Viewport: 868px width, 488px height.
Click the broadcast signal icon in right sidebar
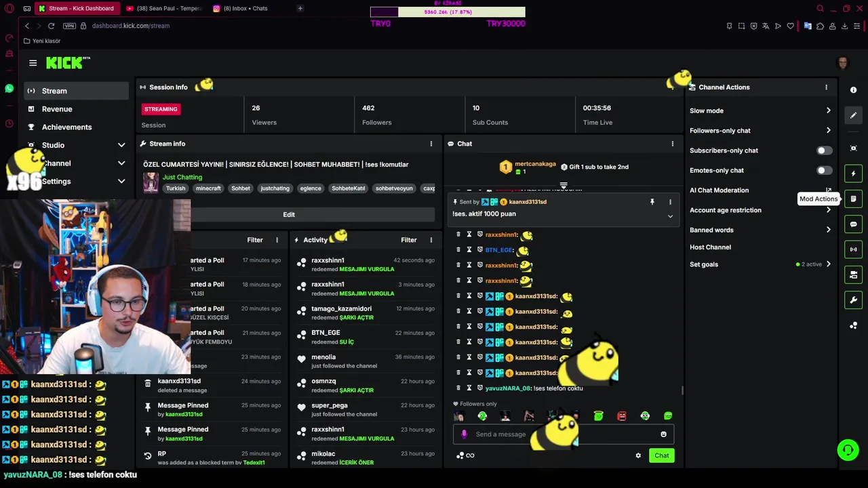[854, 249]
